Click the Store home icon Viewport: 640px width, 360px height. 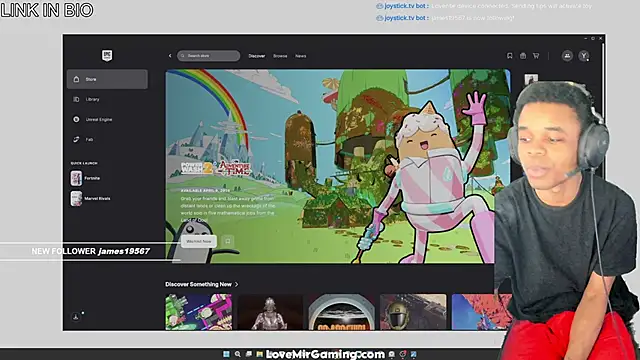click(76, 79)
